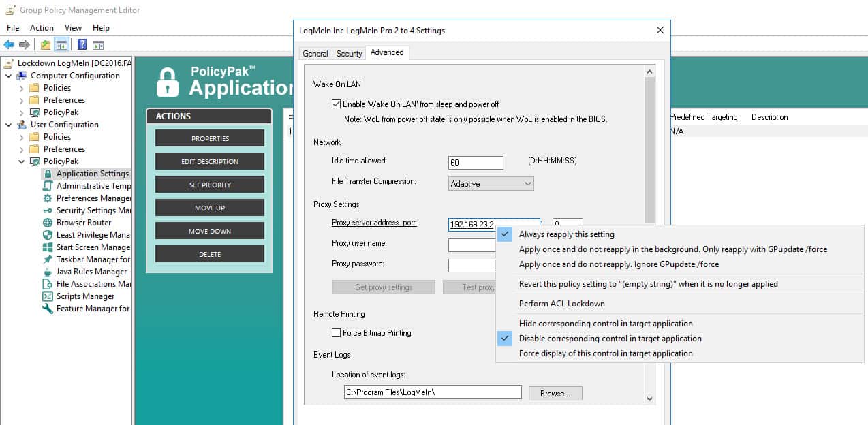Click the PROPERTIES action button

[x=210, y=138]
